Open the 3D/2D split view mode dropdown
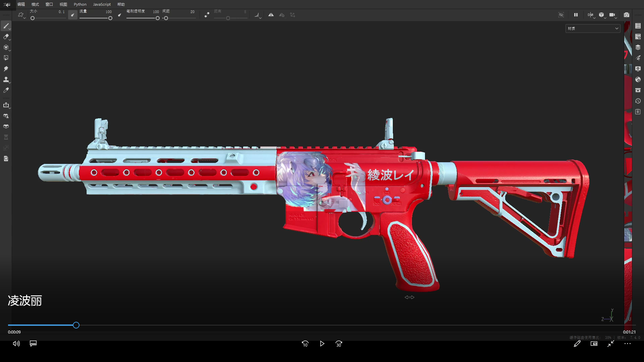This screenshot has height=362, width=644. point(591,15)
